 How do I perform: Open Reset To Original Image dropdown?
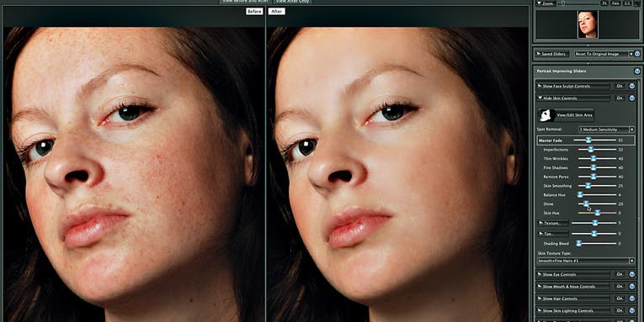click(x=604, y=54)
